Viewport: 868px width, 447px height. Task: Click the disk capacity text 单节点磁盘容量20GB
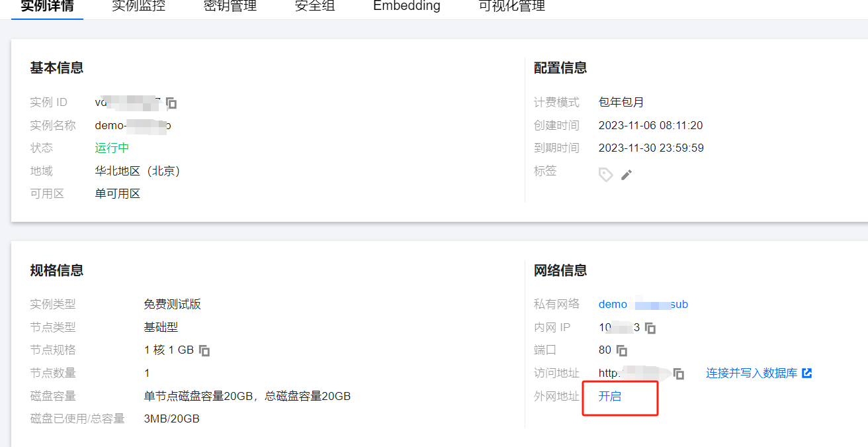198,396
